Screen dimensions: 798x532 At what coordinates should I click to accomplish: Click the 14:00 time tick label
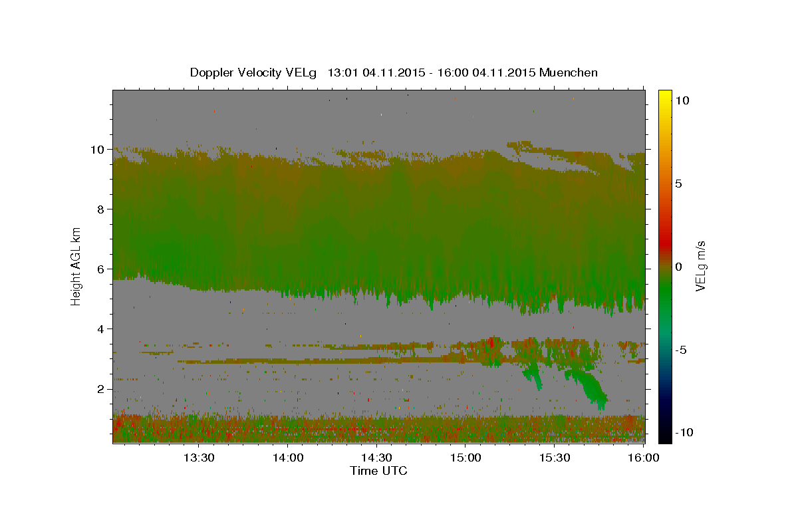tap(288, 458)
